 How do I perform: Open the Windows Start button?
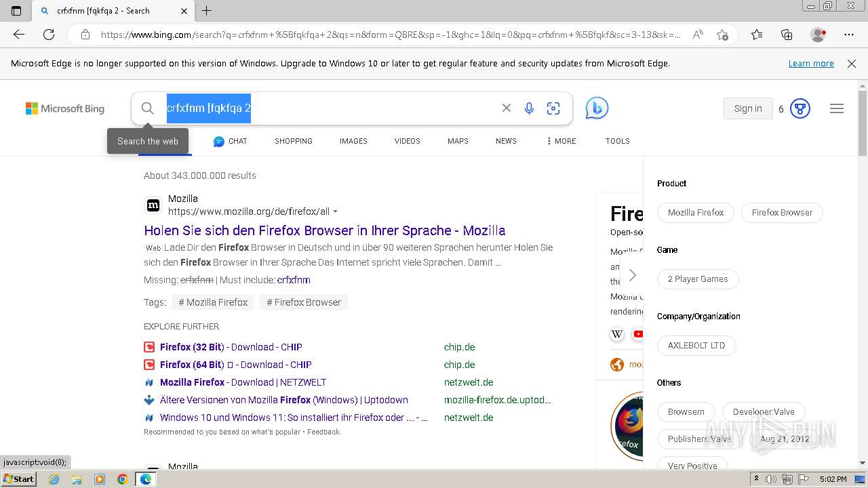(18, 479)
